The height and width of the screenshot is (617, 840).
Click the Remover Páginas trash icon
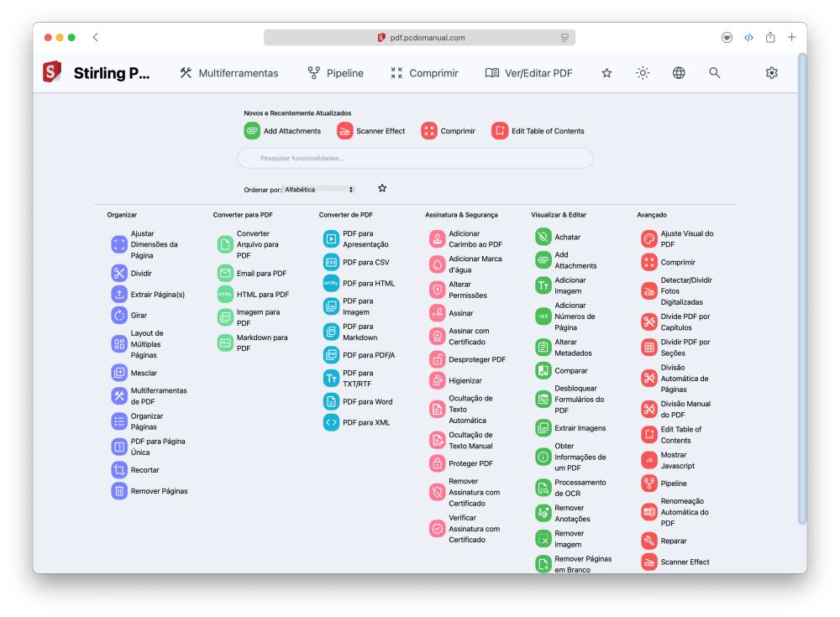(x=119, y=490)
